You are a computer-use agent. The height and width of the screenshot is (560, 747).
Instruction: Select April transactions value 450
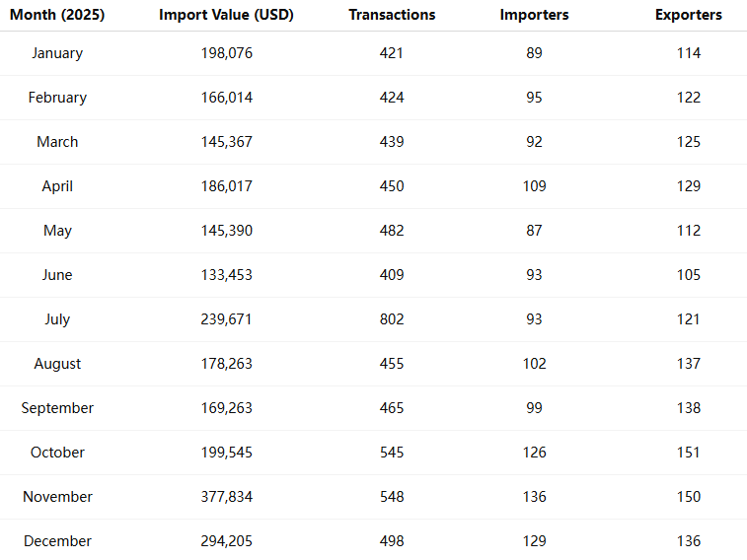coord(392,186)
